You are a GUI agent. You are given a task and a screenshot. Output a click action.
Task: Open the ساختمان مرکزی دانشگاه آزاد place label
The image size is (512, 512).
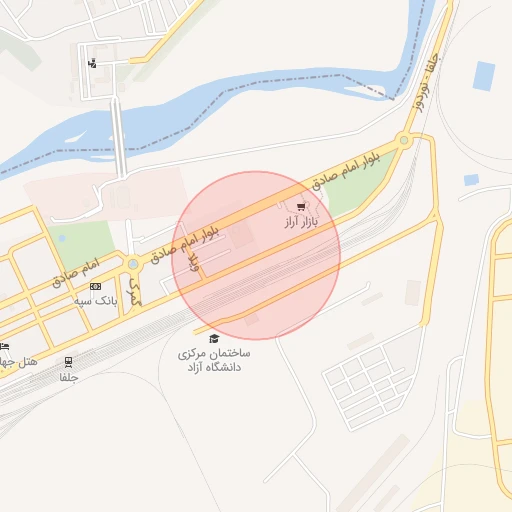point(214,360)
